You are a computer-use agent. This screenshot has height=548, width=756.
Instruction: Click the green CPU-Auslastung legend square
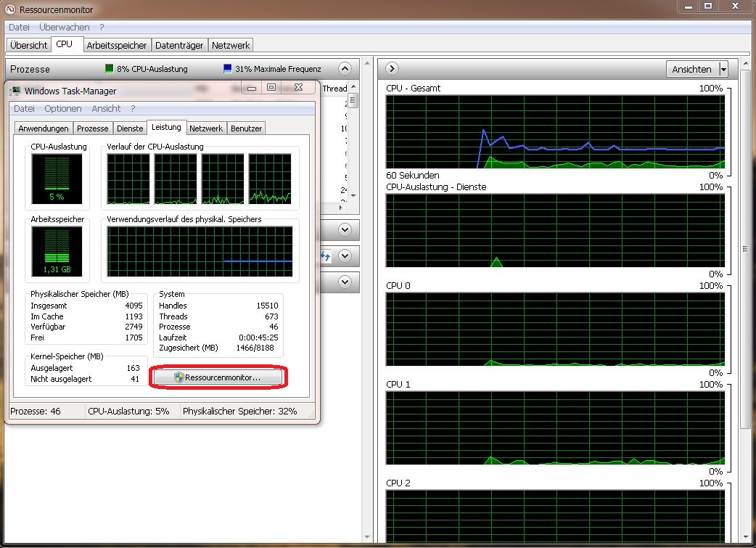[x=110, y=68]
